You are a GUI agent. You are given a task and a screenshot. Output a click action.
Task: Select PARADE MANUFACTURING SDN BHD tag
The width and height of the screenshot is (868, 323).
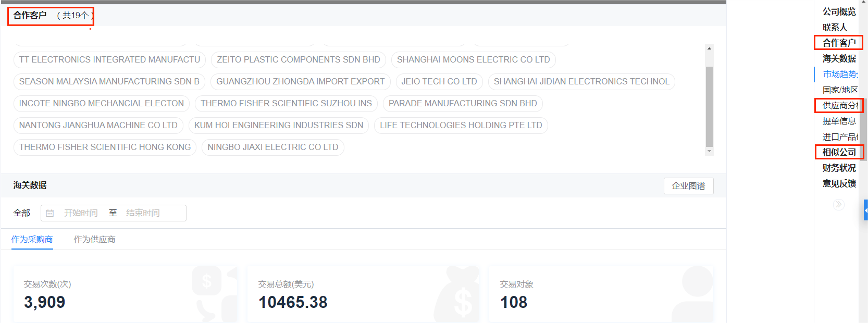click(x=463, y=104)
